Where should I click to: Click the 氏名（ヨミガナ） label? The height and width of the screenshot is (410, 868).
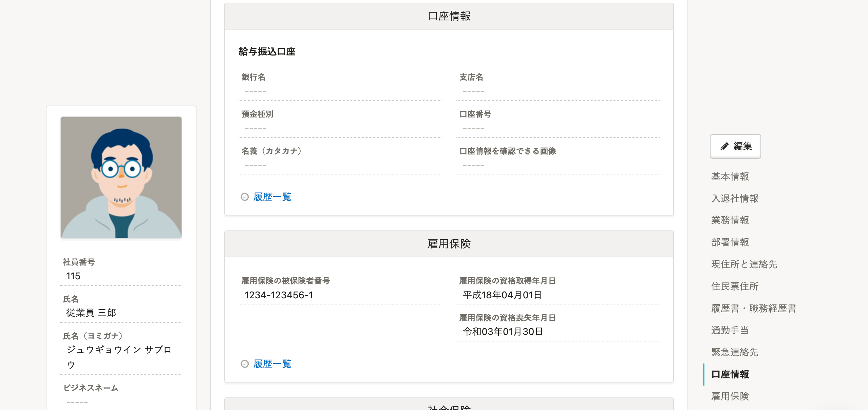tap(93, 336)
